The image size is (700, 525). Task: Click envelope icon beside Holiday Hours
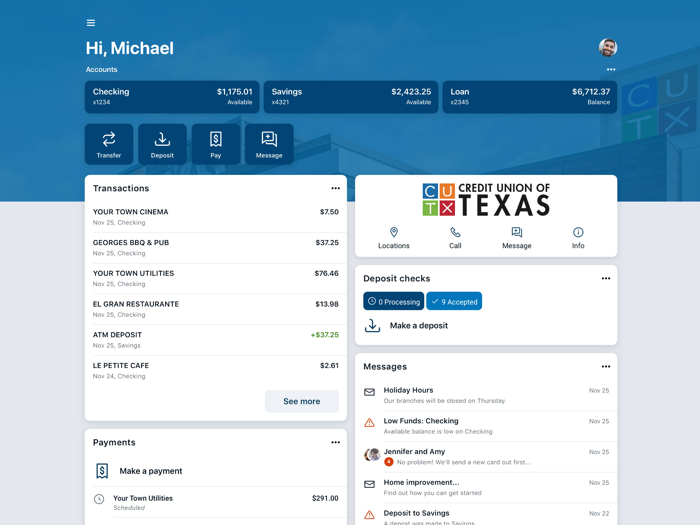[x=369, y=392]
